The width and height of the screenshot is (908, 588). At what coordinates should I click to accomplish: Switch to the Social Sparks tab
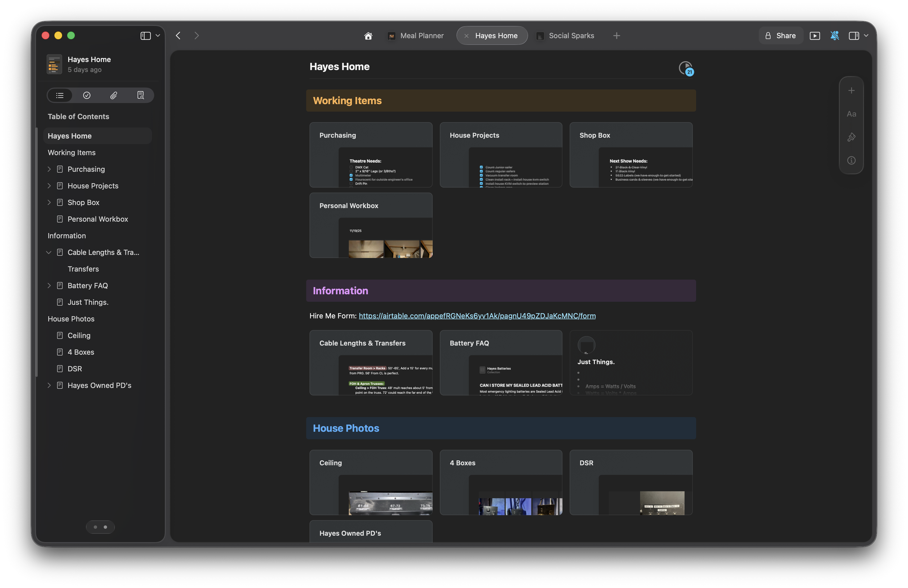pos(566,36)
